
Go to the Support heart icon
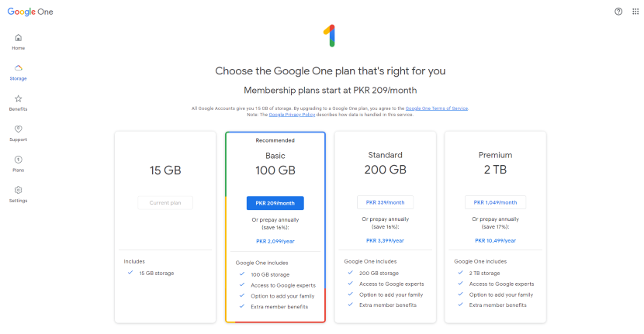coord(18,129)
